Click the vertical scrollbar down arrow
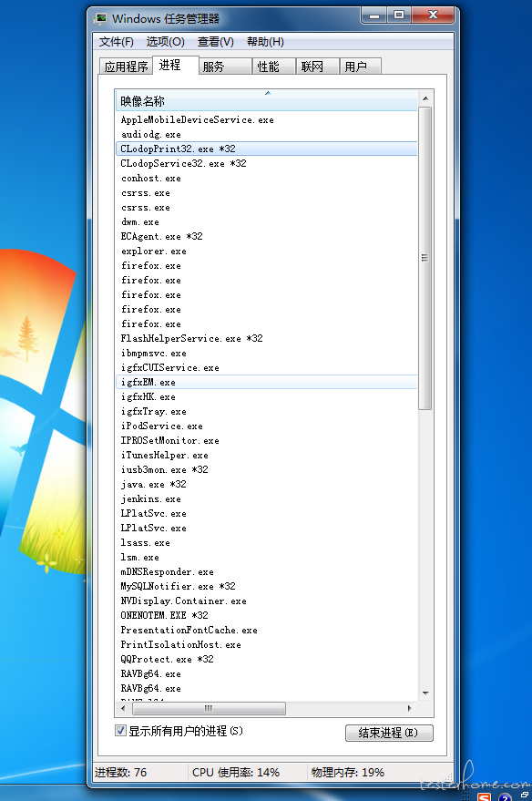Image resolution: width=532 pixels, height=801 pixels. (x=425, y=693)
